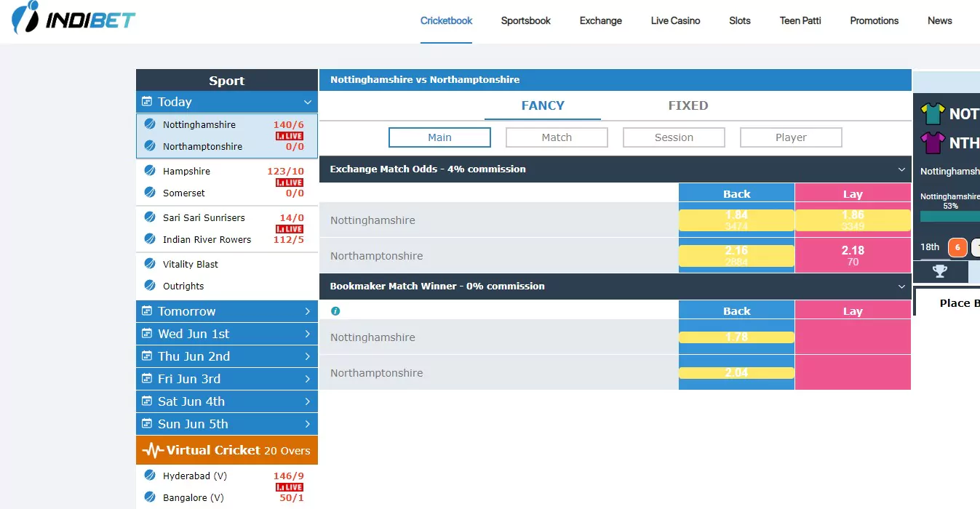Image resolution: width=980 pixels, height=509 pixels.
Task: Switch to the FIXED tab
Action: point(688,105)
